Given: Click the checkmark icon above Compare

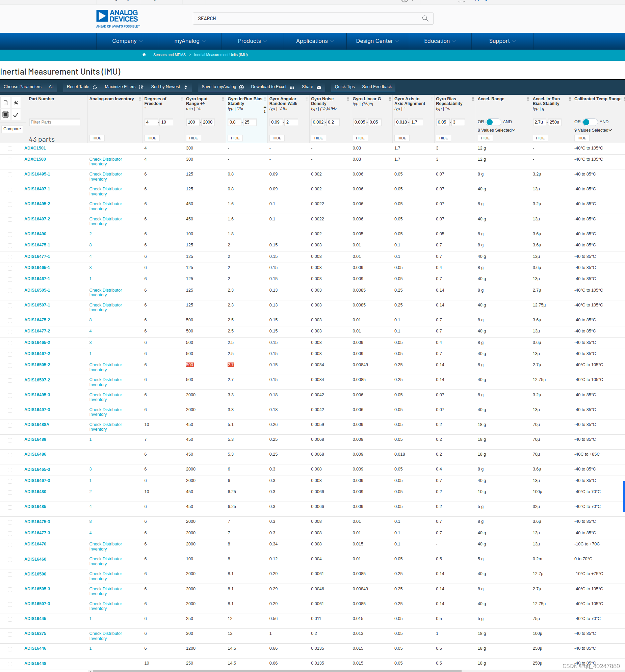Looking at the screenshot, I should click(x=16, y=115).
